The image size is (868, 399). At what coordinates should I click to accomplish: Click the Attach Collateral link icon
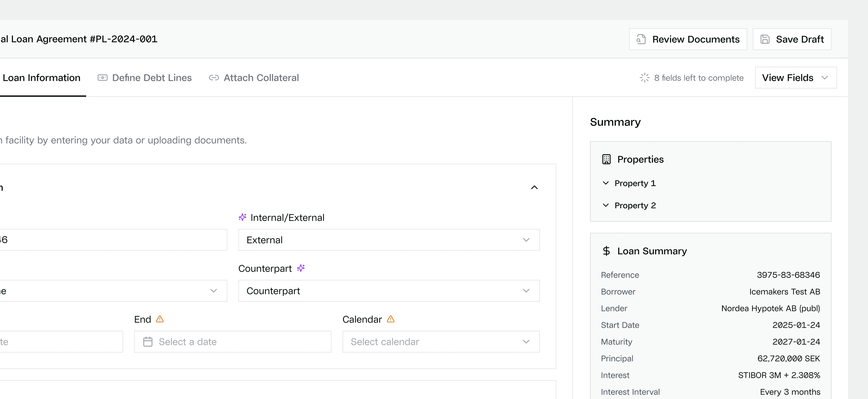tap(214, 78)
